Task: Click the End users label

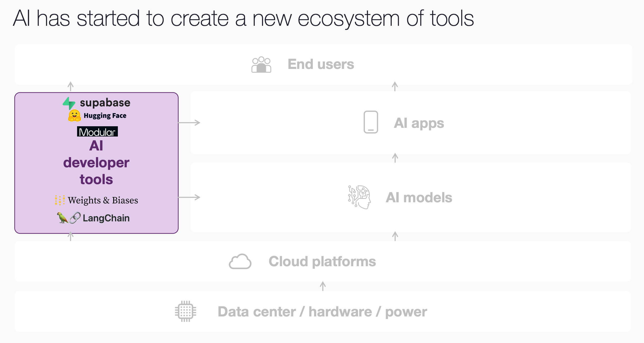Action: [321, 64]
